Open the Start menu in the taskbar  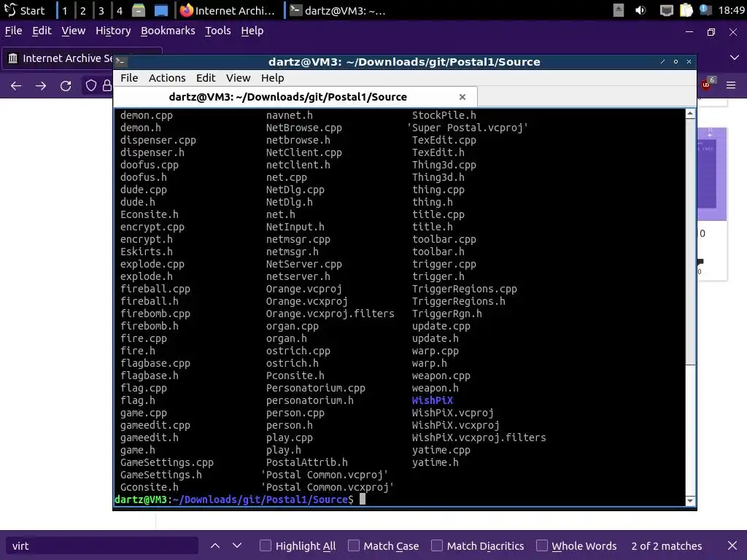pyautogui.click(x=24, y=10)
